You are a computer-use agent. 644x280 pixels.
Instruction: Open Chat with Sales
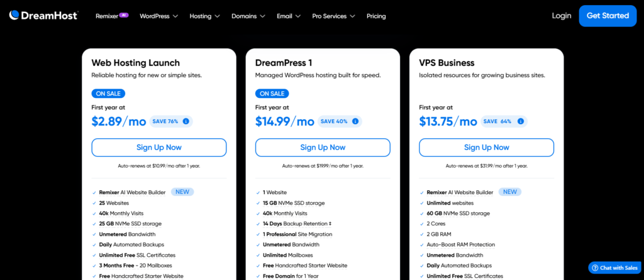[x=615, y=267]
